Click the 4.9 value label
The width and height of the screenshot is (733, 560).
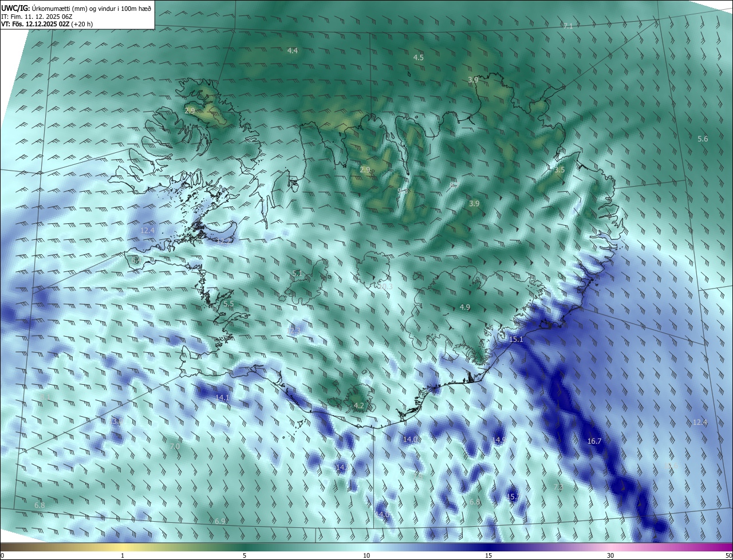(465, 307)
